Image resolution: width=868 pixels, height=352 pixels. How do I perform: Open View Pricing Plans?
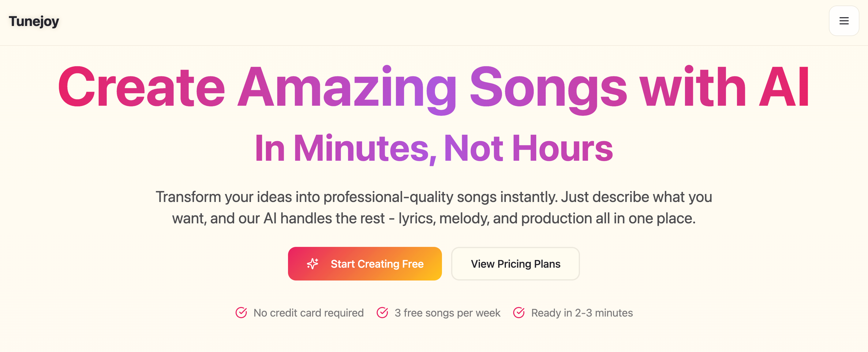[x=515, y=264]
